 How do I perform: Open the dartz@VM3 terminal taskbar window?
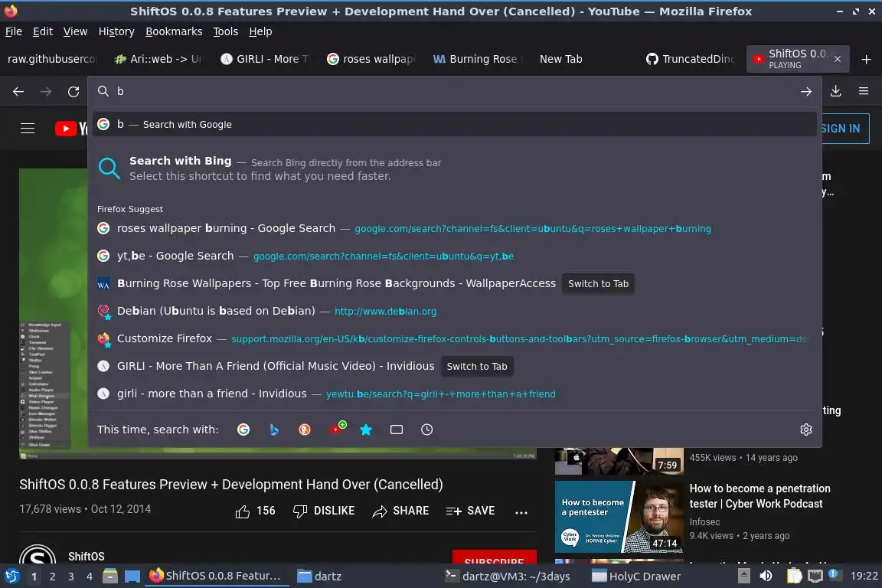508,577
